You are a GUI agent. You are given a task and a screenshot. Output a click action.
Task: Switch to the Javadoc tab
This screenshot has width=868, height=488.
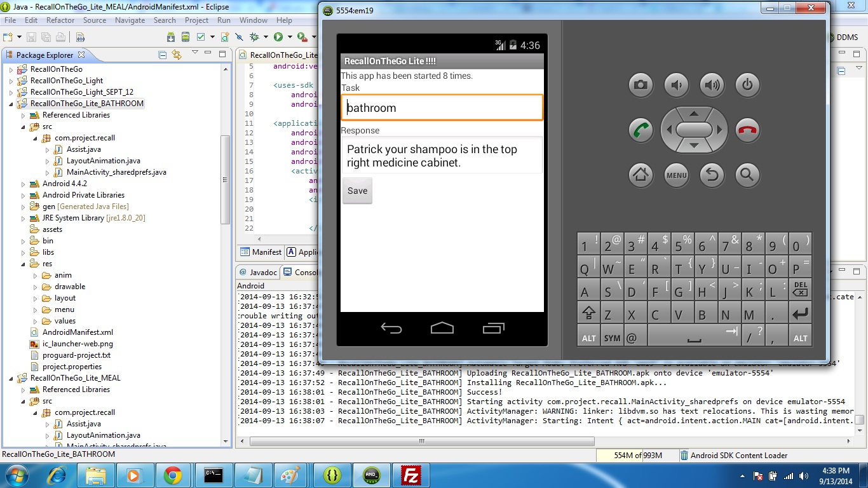[x=258, y=272]
